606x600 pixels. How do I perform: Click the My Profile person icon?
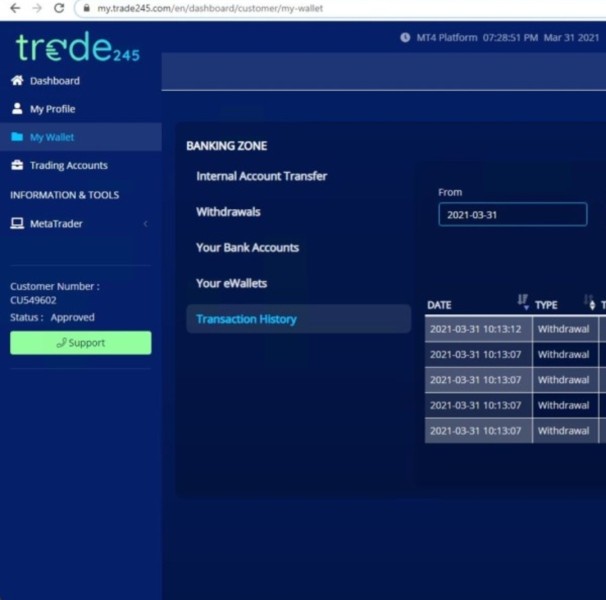click(17, 109)
